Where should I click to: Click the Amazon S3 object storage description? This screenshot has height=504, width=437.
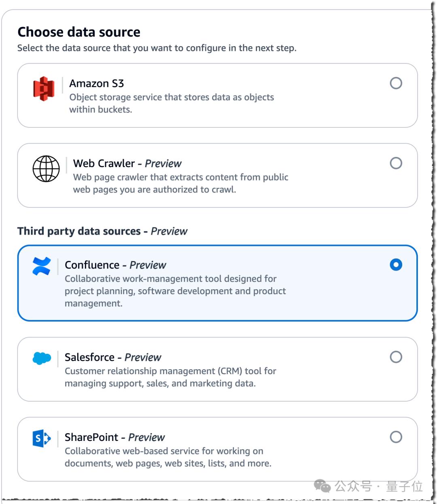[172, 103]
